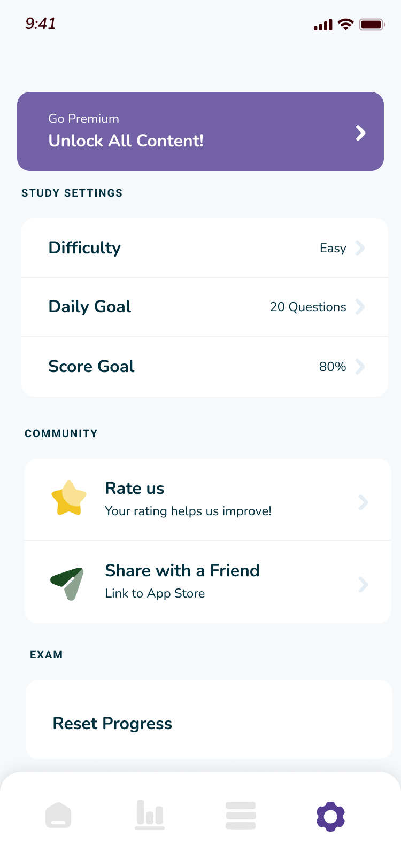
Task: Select the Score Goal setting
Action: [205, 367]
